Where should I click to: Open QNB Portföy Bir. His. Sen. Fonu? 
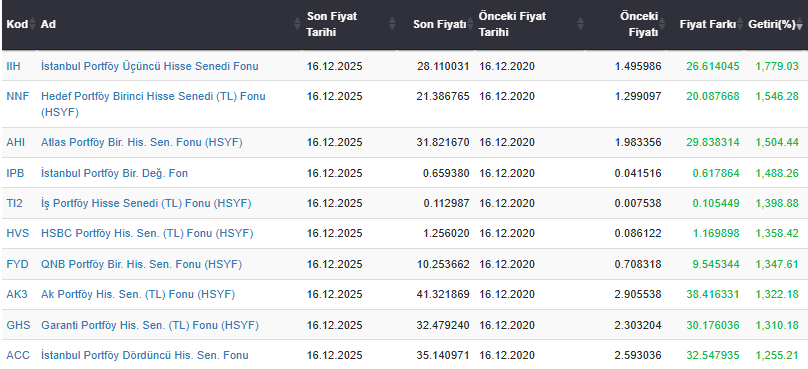[142, 264]
